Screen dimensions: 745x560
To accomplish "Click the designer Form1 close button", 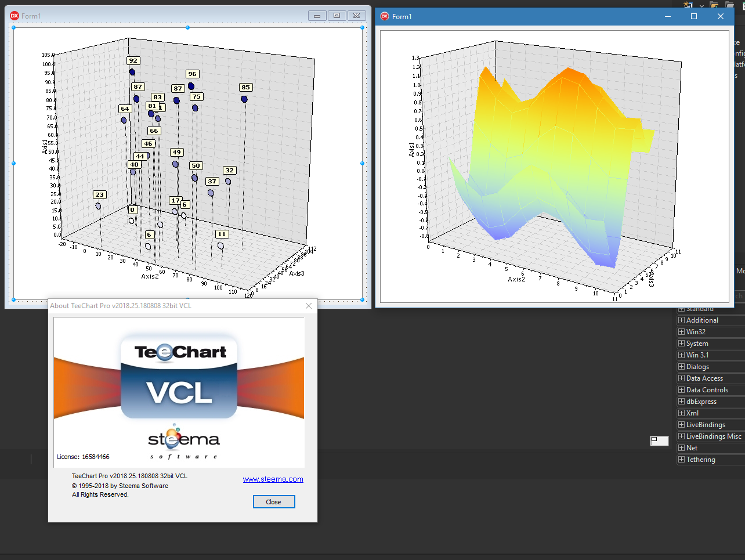I will coord(357,16).
